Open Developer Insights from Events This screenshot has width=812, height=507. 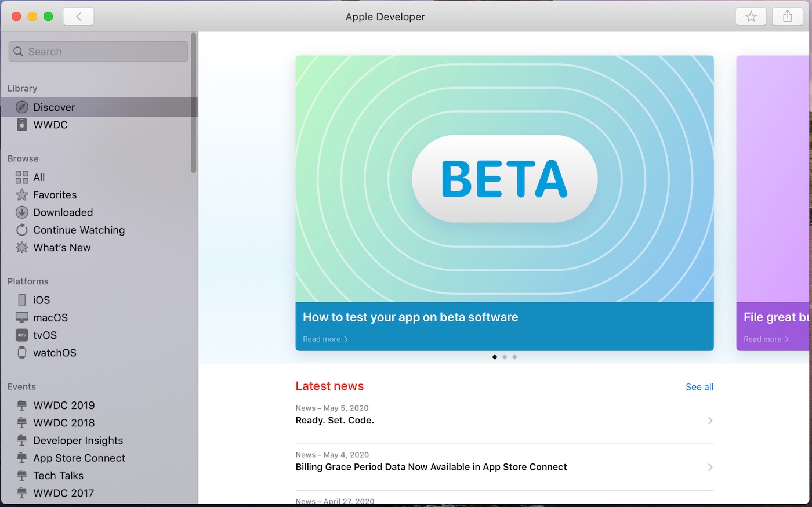pyautogui.click(x=78, y=440)
